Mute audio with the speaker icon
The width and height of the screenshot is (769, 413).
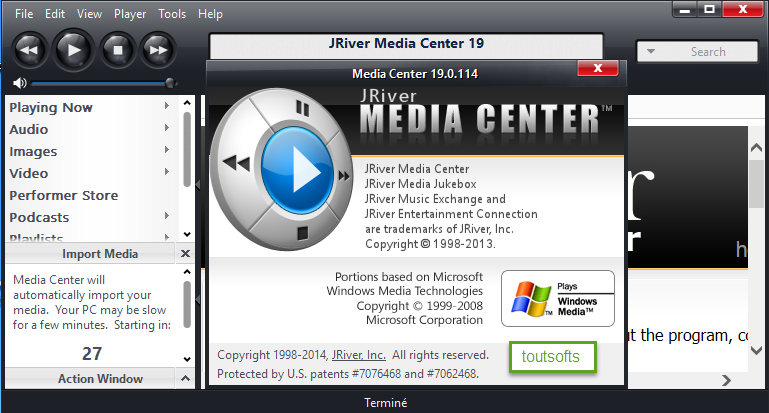19,83
